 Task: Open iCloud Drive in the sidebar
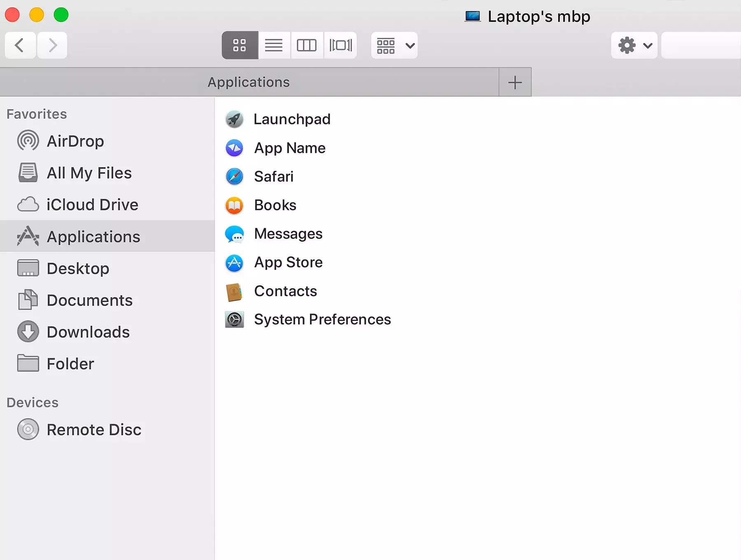[107, 204]
